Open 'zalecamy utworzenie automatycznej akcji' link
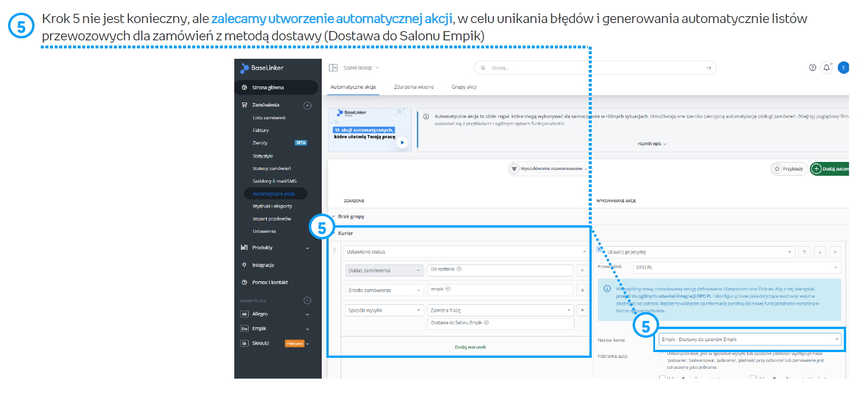The height and width of the screenshot is (393, 868). [x=332, y=20]
